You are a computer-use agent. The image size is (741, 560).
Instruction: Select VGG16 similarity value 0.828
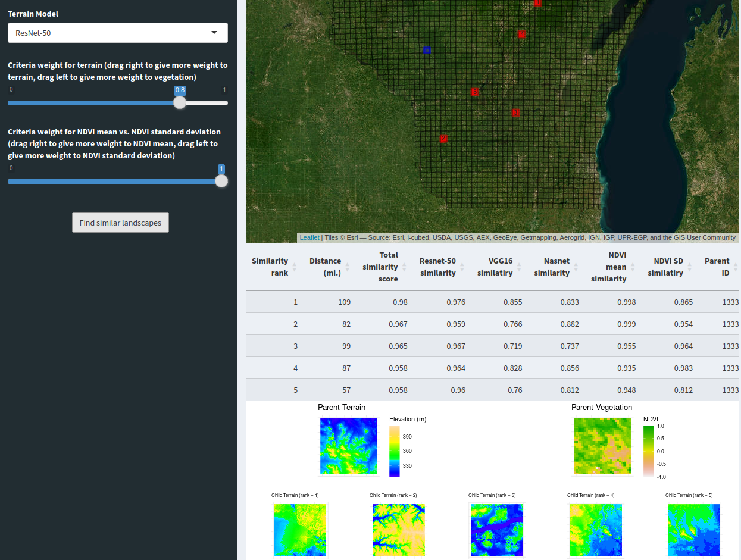click(x=513, y=368)
